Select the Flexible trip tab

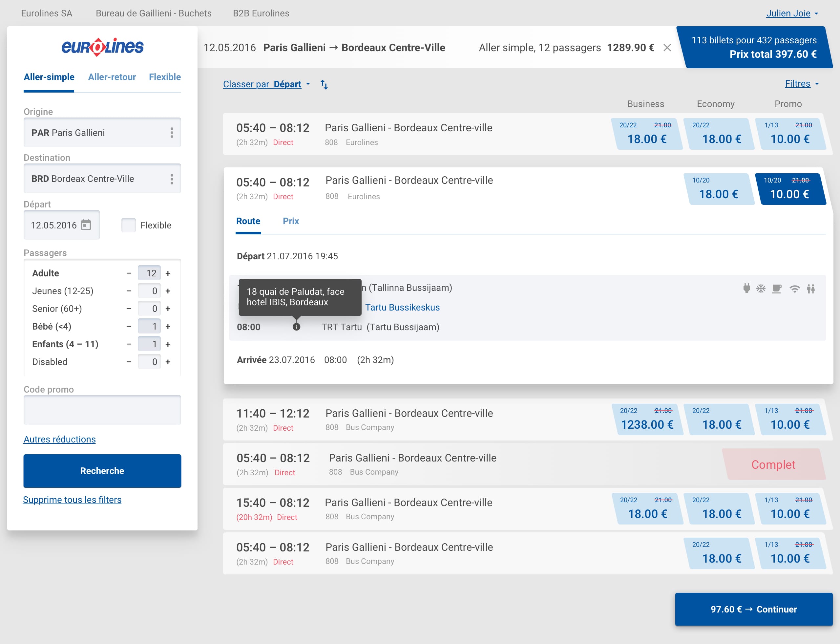(165, 77)
